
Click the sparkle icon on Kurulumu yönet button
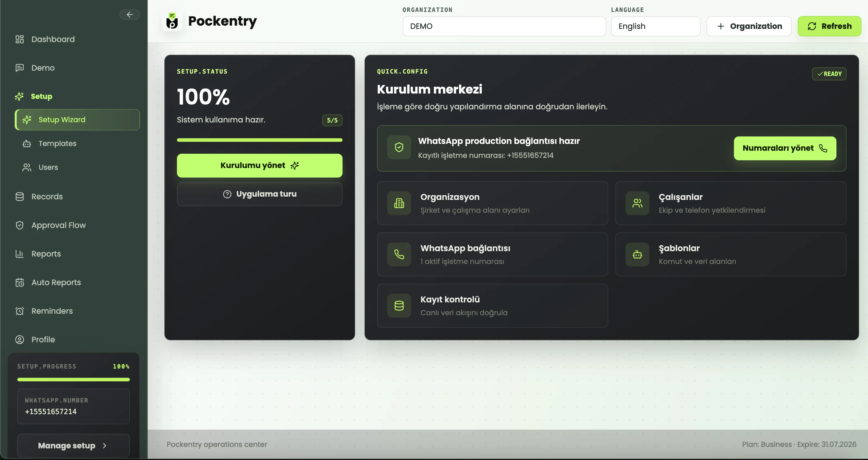pos(295,165)
